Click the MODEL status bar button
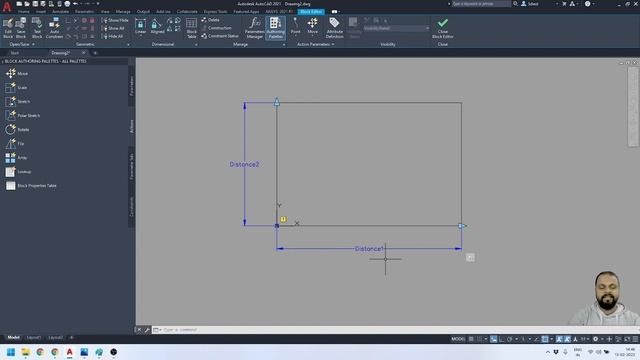The width and height of the screenshot is (640, 360). click(x=458, y=339)
